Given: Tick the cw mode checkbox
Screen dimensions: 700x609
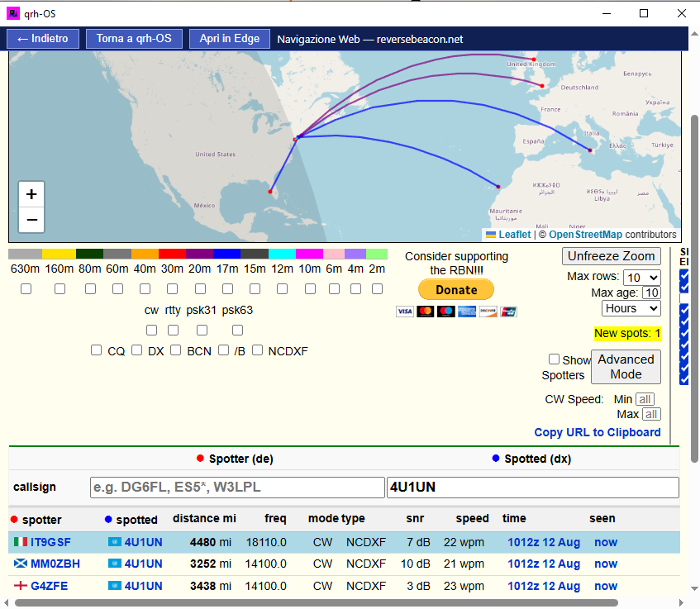Looking at the screenshot, I should pyautogui.click(x=152, y=330).
